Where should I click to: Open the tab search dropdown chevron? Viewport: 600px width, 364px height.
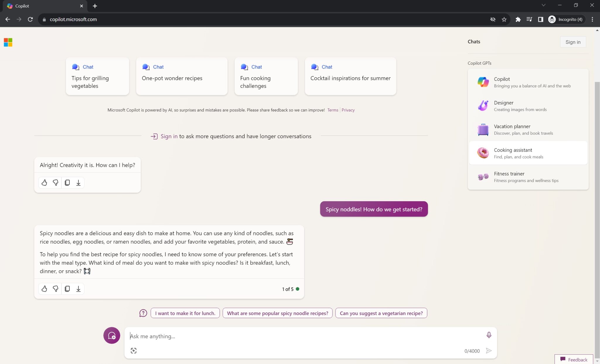click(x=543, y=5)
